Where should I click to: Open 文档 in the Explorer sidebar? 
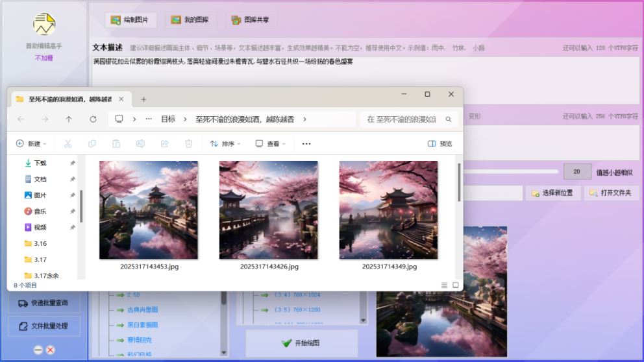click(40, 179)
